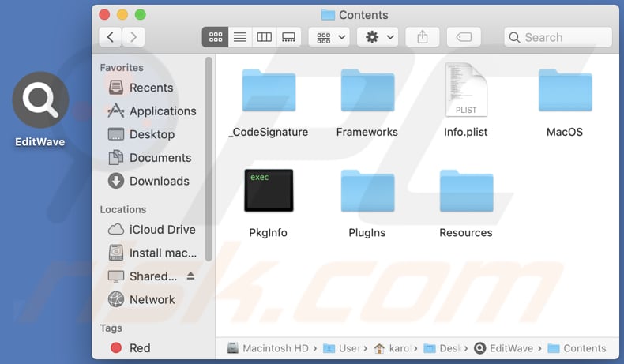
Task: Open Documents in sidebar
Action: tap(150, 158)
